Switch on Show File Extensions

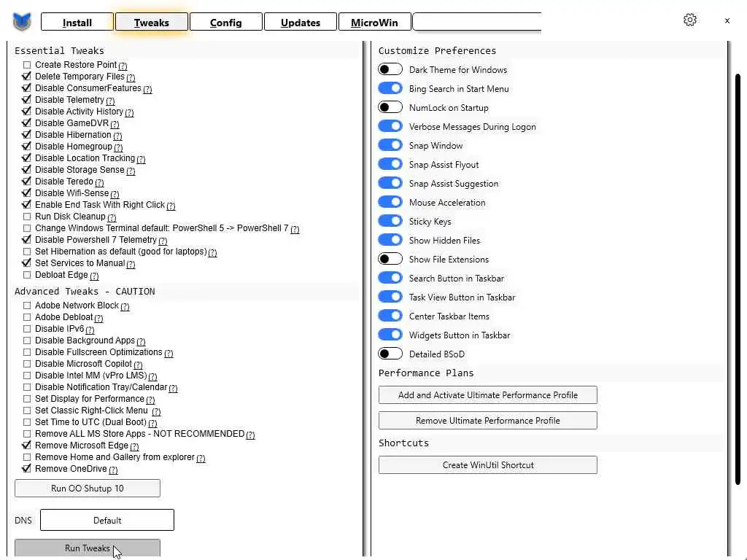(390, 259)
